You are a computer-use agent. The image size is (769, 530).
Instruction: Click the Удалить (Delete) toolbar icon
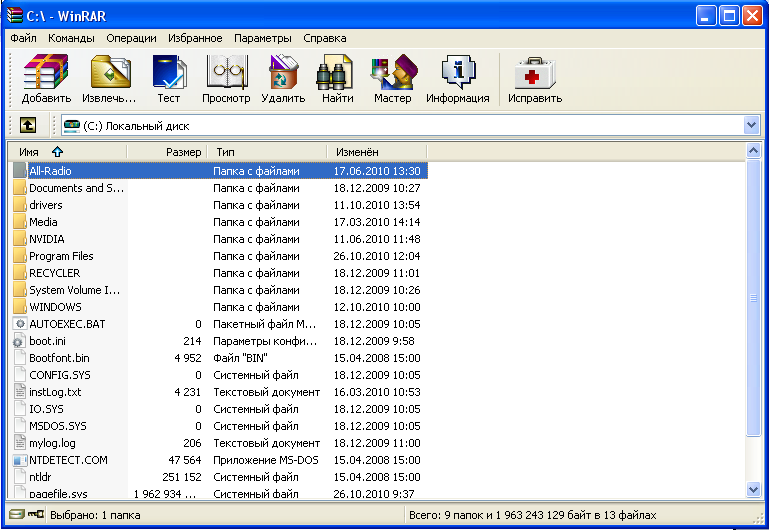click(283, 72)
